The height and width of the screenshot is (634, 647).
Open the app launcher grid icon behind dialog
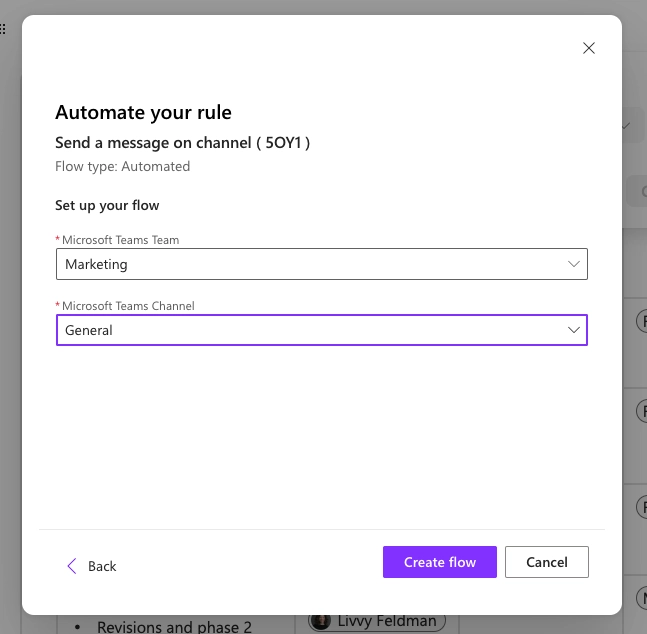point(2,29)
